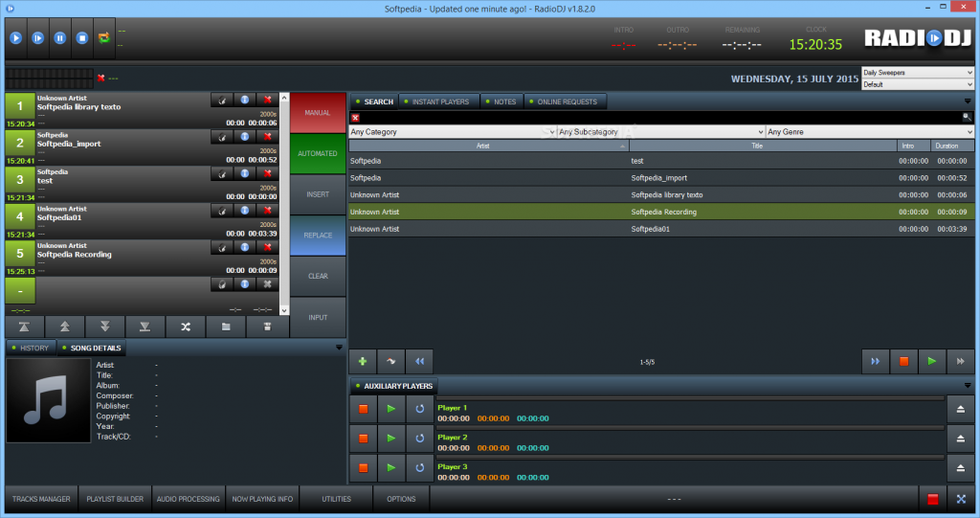The height and width of the screenshot is (518, 980).
Task: Eject track from Player 3
Action: (961, 468)
